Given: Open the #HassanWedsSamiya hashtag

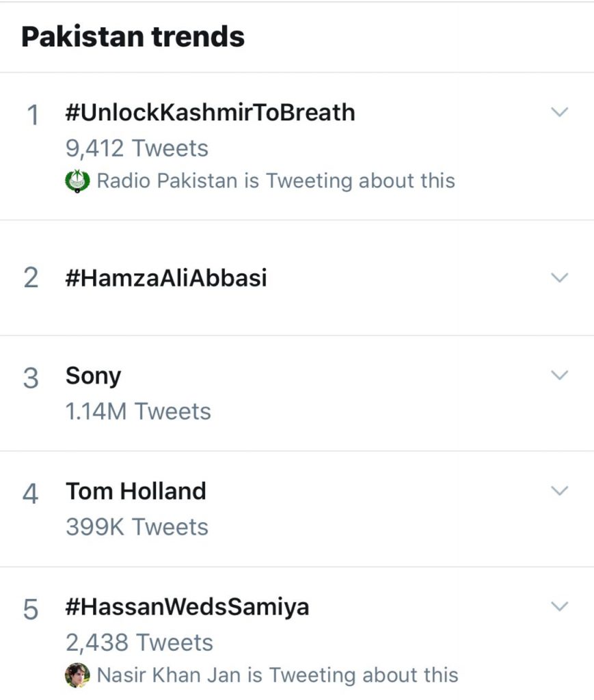Looking at the screenshot, I should pos(187,607).
